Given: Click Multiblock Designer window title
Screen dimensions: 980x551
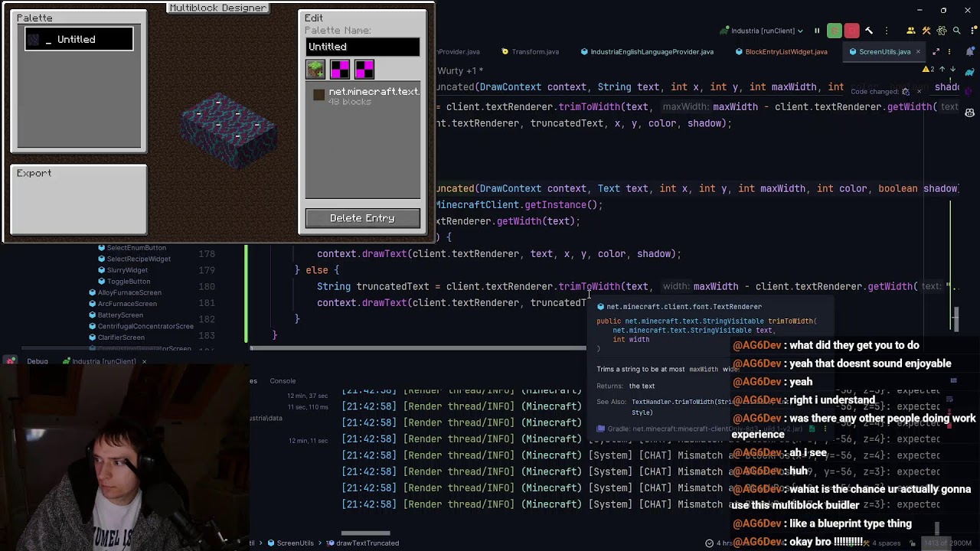Looking at the screenshot, I should [217, 8].
